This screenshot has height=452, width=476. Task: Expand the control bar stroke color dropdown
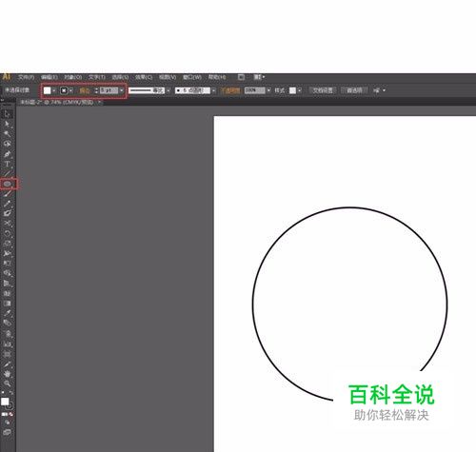(70, 90)
